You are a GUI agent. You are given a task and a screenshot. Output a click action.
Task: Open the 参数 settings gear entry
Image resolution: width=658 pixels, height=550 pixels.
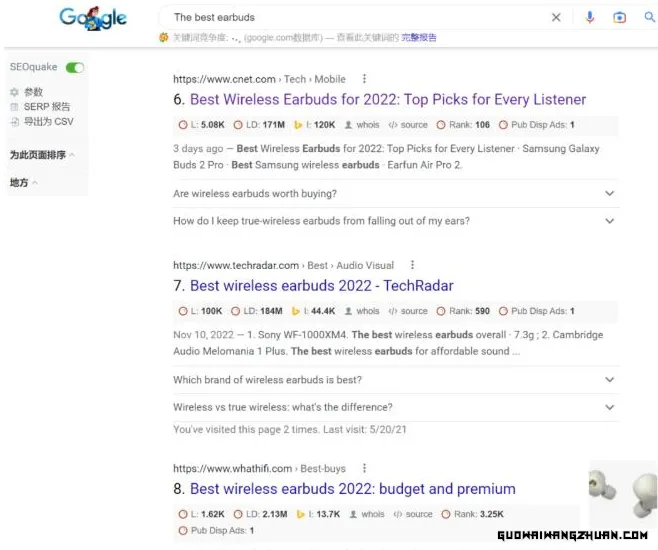(x=27, y=92)
